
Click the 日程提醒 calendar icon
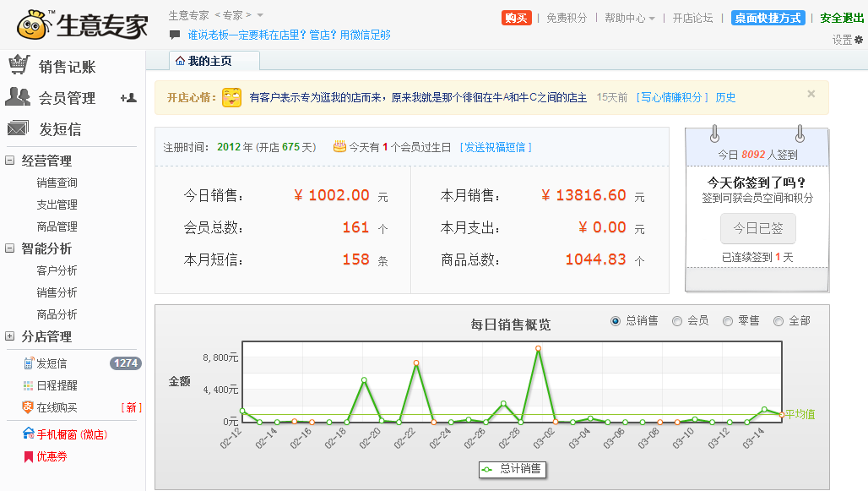pyautogui.click(x=28, y=385)
